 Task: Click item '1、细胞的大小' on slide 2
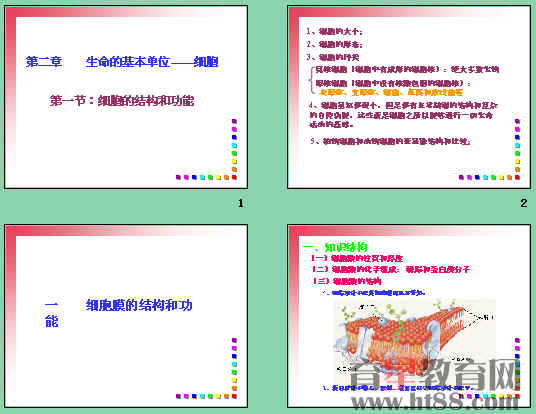click(x=334, y=31)
